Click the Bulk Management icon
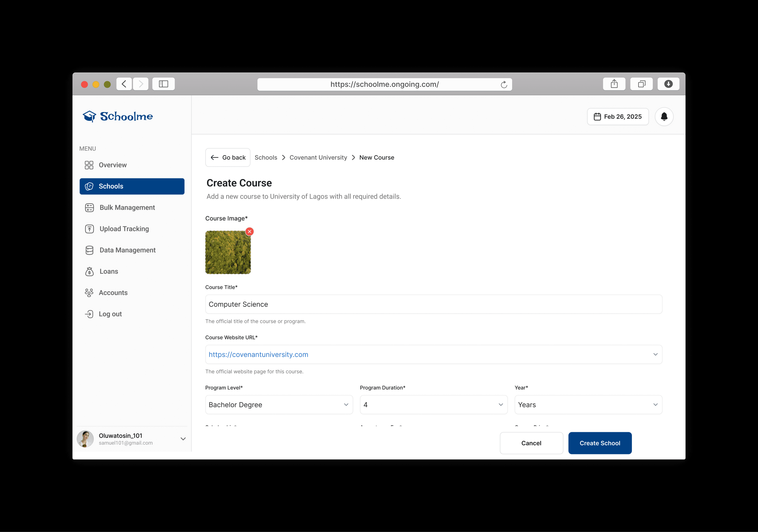This screenshot has width=758, height=532. 89,208
